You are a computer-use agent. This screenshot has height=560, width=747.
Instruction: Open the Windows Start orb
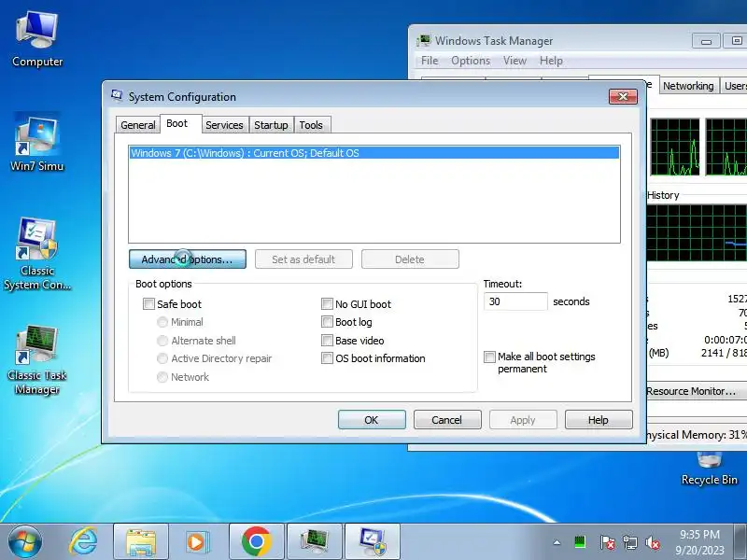click(25, 542)
